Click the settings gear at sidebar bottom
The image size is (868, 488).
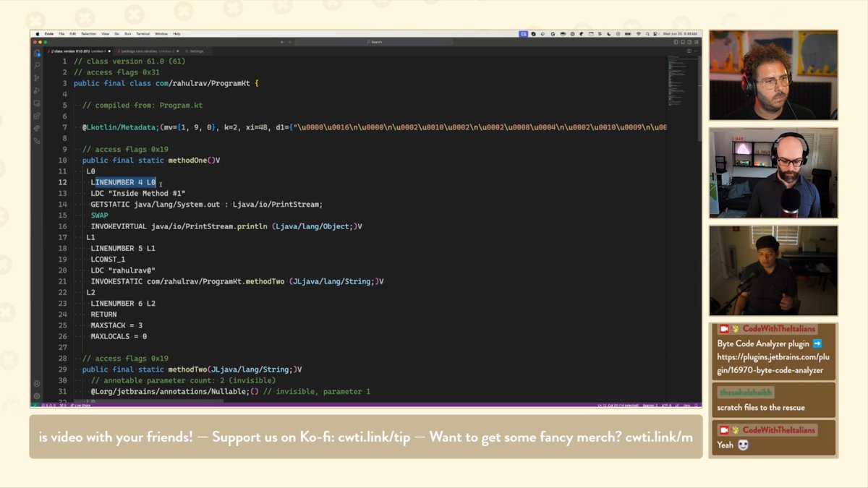pos(37,395)
